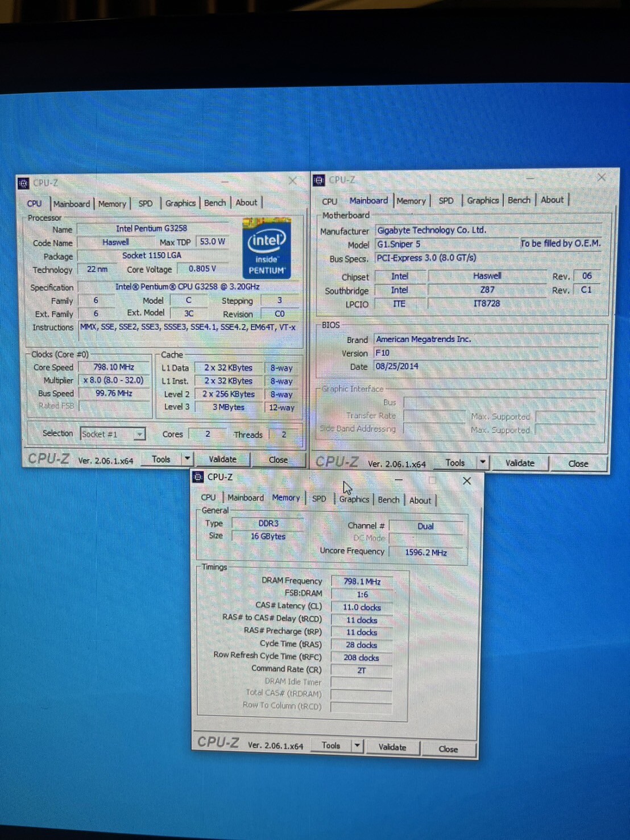Expand the Tools arrow in the Memory window
The image size is (630, 840).
click(357, 746)
